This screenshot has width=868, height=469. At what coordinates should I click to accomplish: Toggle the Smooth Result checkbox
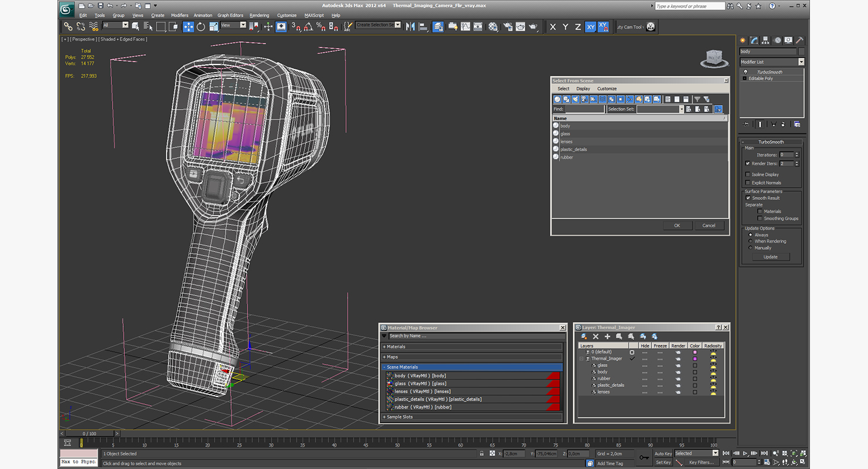tap(748, 198)
